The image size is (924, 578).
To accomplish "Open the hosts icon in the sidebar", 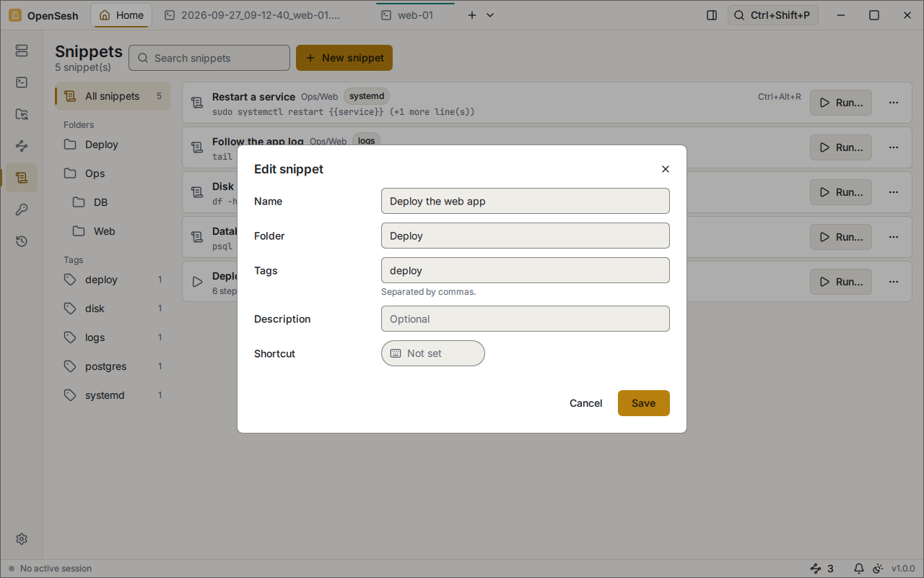I will 22,51.
